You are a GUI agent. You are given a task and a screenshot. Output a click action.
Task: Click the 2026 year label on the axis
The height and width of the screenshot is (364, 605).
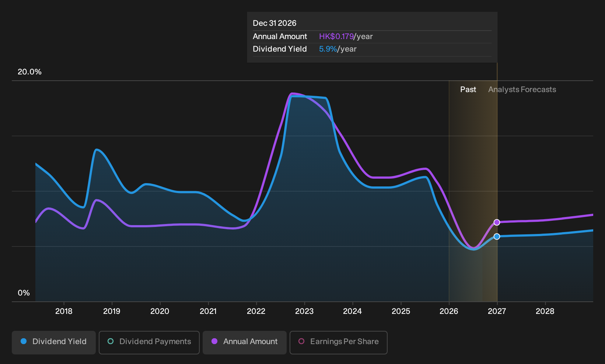pyautogui.click(x=449, y=311)
